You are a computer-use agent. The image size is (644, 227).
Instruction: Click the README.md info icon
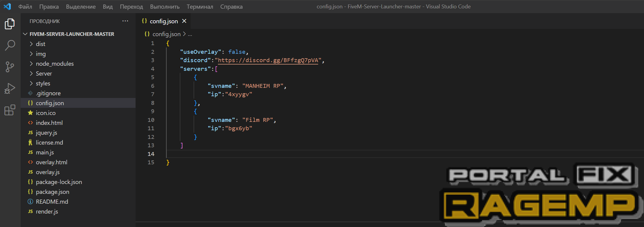(x=30, y=202)
